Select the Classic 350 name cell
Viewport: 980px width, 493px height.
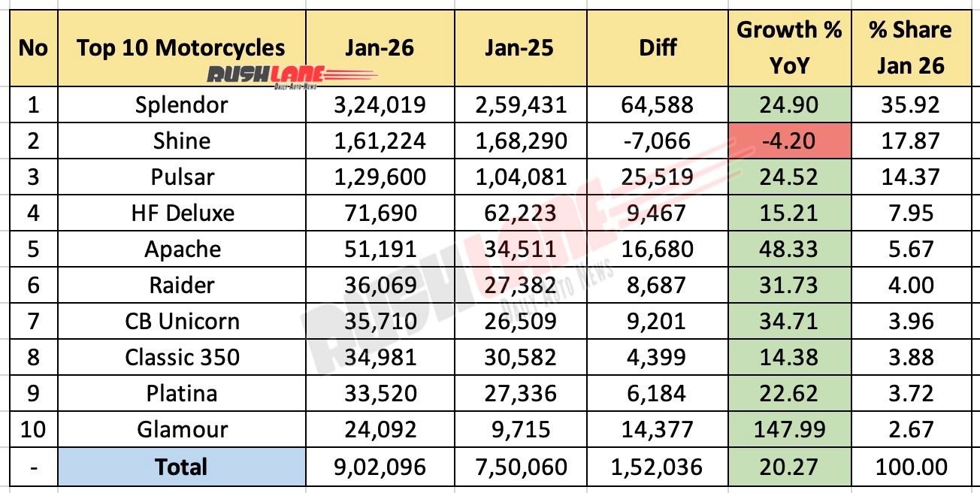point(181,358)
